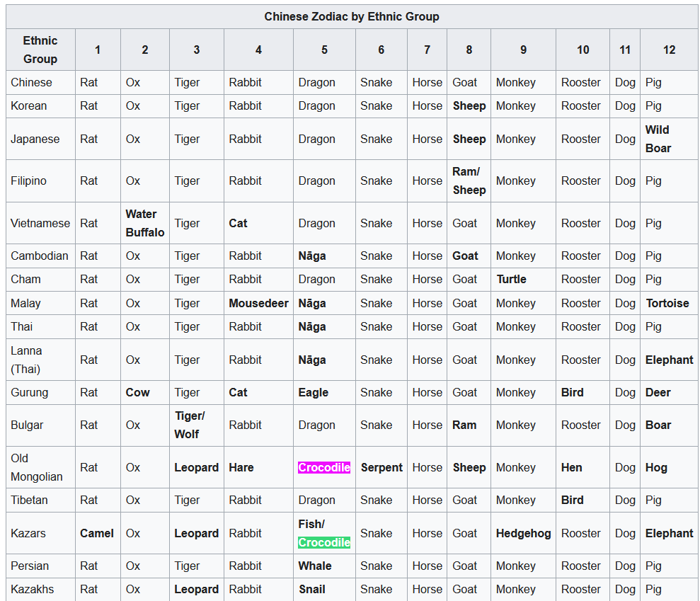
Task: Click 'Rooster' in the Chinese row
Action: coord(581,83)
